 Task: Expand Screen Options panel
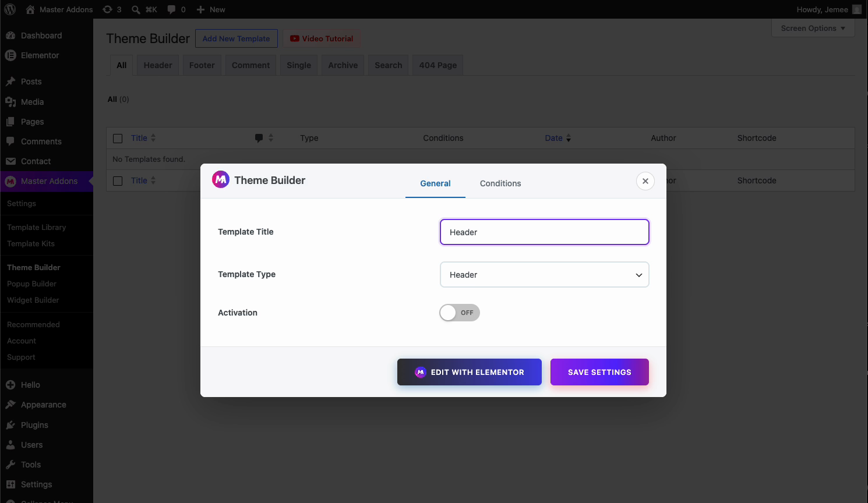(x=813, y=28)
